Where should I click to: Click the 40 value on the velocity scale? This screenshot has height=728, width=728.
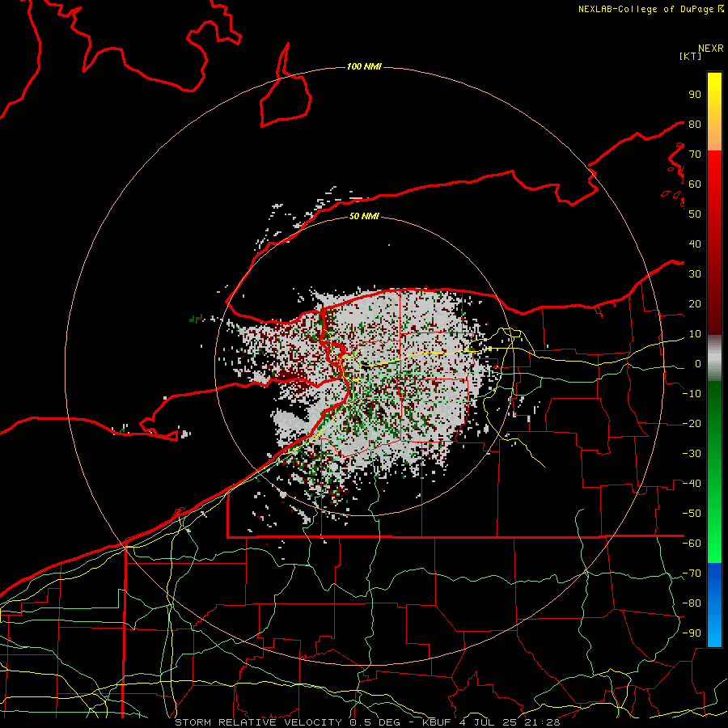(x=695, y=244)
